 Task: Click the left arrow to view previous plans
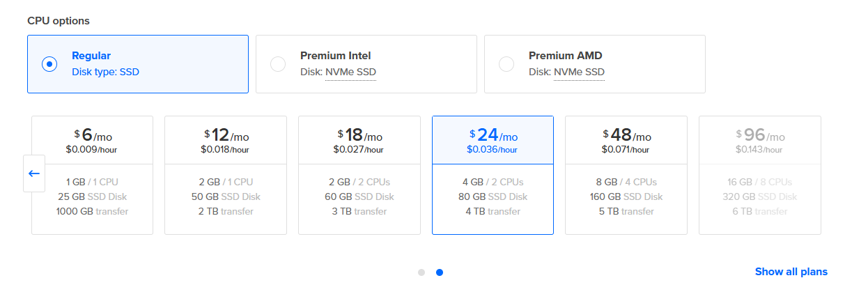tap(34, 173)
